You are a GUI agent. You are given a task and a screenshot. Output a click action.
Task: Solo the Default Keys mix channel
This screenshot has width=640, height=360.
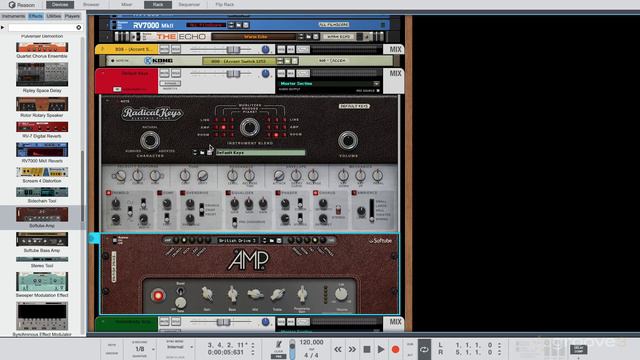176,73
